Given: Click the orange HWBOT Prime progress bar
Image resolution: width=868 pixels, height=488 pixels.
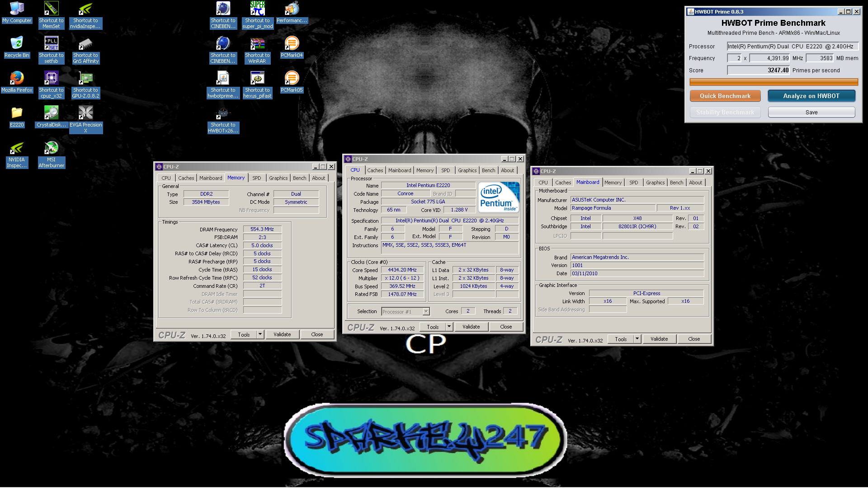Looking at the screenshot, I should (774, 82).
